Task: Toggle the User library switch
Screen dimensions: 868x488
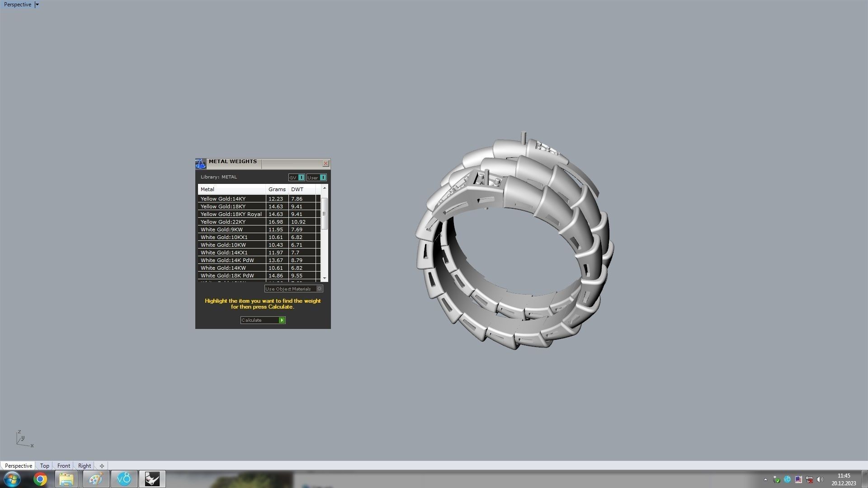Action: [x=316, y=178]
